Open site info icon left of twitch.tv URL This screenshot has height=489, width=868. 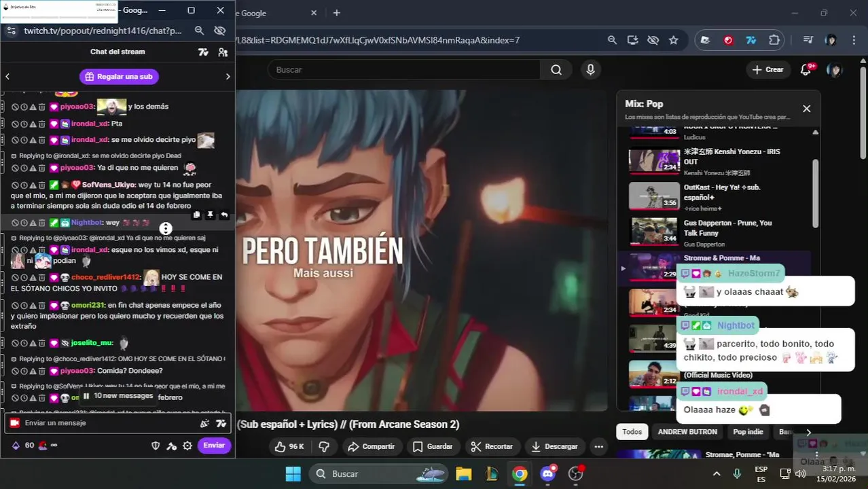tap(10, 31)
